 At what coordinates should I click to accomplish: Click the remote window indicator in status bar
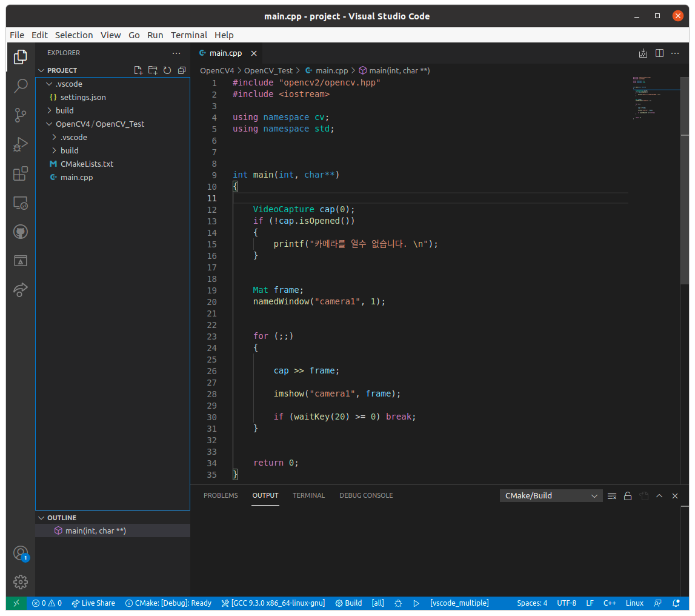(16, 603)
